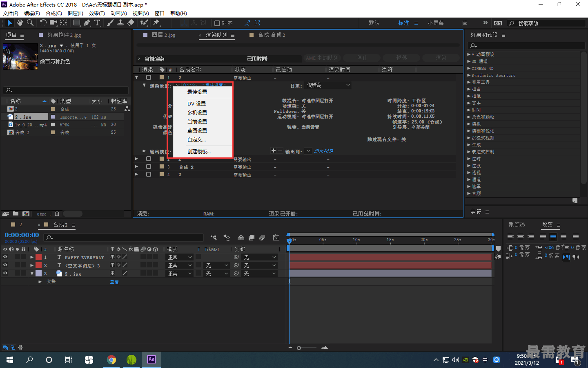Open the Graph Editor icon in timeline
Screen dimensions: 588x368
coord(276,238)
